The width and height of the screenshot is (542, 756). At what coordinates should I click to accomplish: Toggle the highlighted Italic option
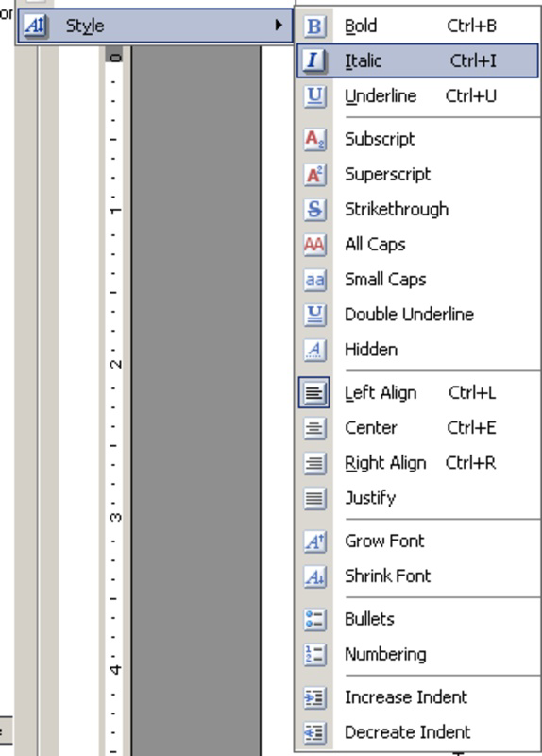[417, 60]
